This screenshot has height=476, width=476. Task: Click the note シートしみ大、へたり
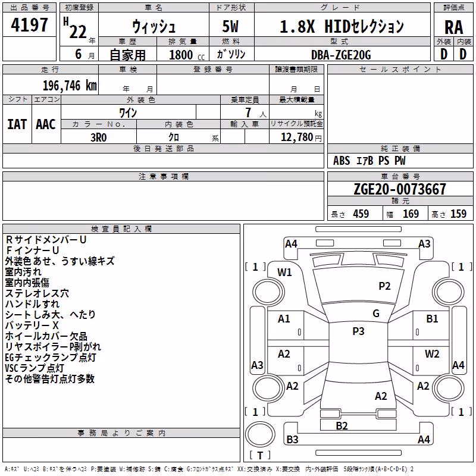pyautogui.click(x=51, y=315)
